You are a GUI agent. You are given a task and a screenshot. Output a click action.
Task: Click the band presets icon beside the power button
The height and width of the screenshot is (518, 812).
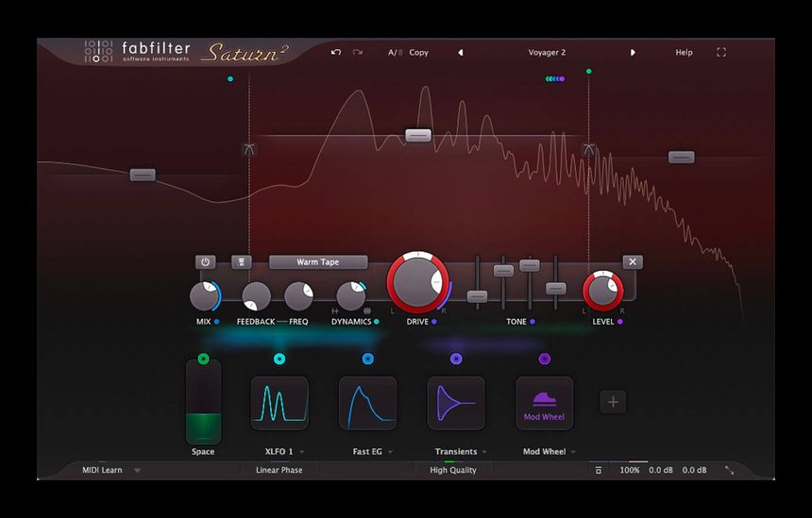[242, 262]
